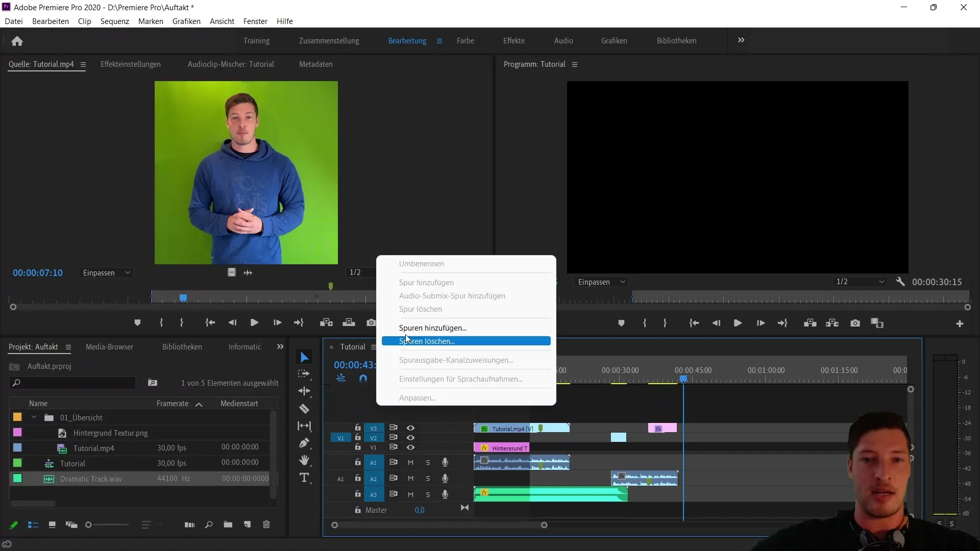The height and width of the screenshot is (551, 980).
Task: Select the Type tool
Action: point(304,478)
